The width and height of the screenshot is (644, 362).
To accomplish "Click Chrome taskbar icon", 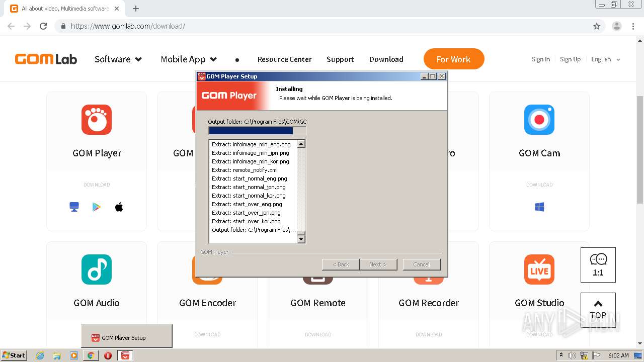I will 91,355.
